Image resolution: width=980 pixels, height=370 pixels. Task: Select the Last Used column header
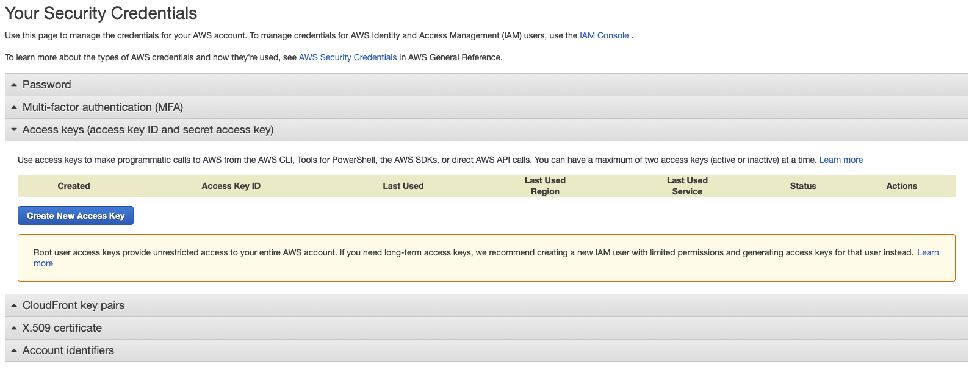coord(403,186)
